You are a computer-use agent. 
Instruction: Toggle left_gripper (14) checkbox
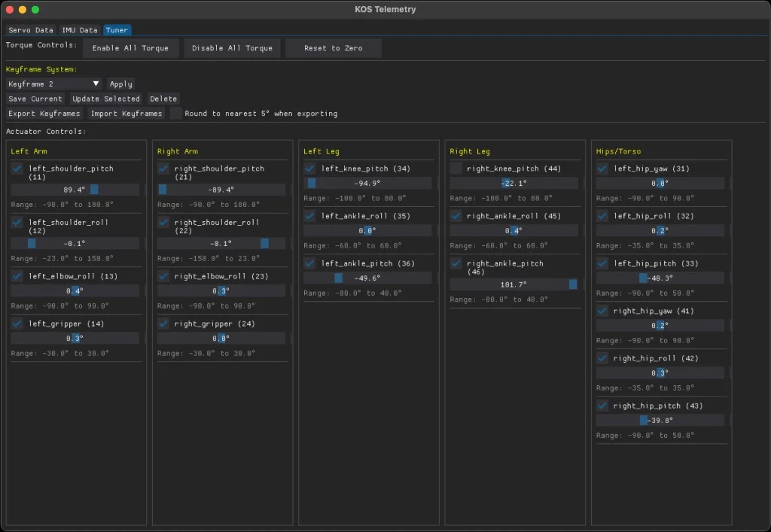tap(17, 324)
